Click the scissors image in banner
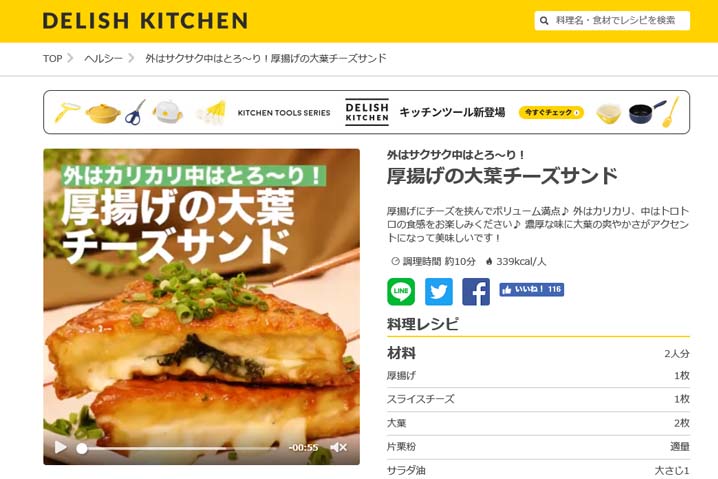 coord(135,113)
